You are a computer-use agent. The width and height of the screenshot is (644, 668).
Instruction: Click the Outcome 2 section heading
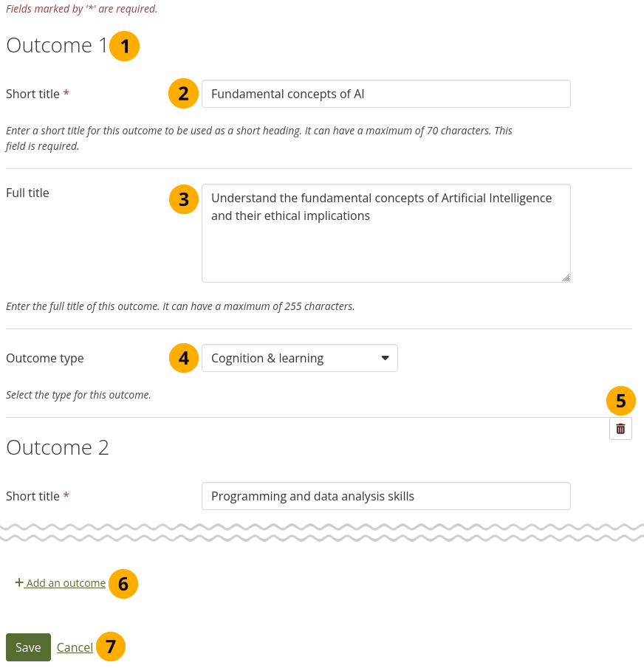point(58,447)
